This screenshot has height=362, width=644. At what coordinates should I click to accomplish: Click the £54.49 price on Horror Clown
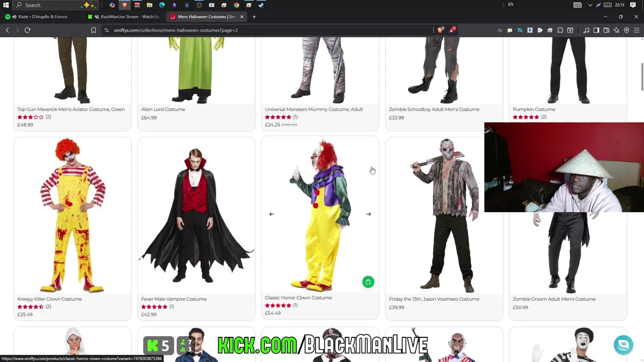point(273,313)
